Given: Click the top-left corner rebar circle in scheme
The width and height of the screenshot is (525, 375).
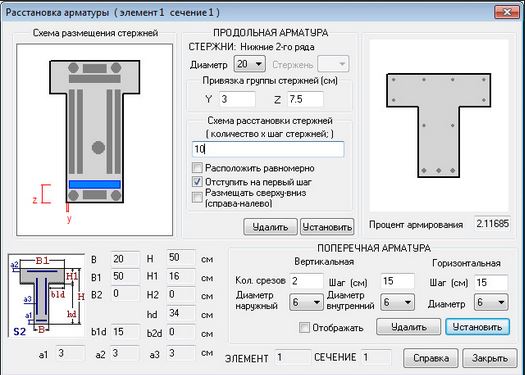Looking at the screenshot, I should pos(73,68).
